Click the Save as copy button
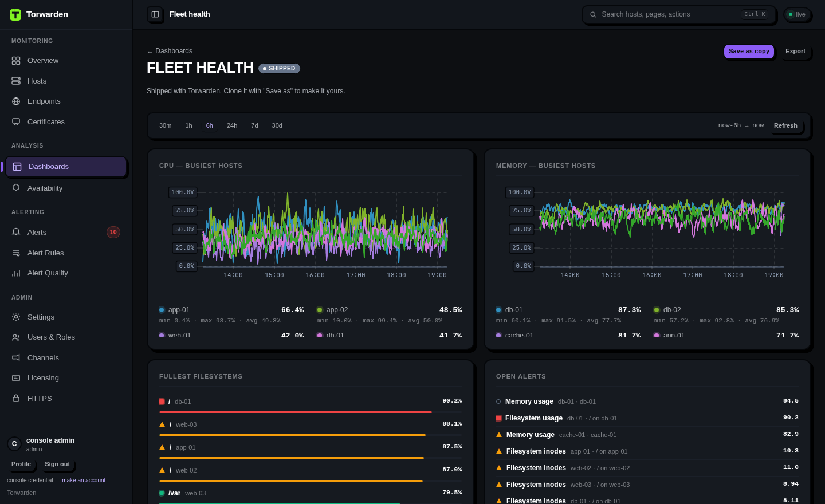Image resolution: width=825 pixels, height=504 pixels. pyautogui.click(x=749, y=52)
